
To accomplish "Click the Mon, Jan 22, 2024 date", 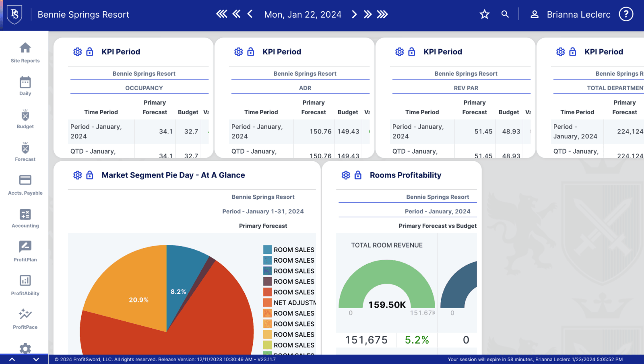I will pos(303,14).
